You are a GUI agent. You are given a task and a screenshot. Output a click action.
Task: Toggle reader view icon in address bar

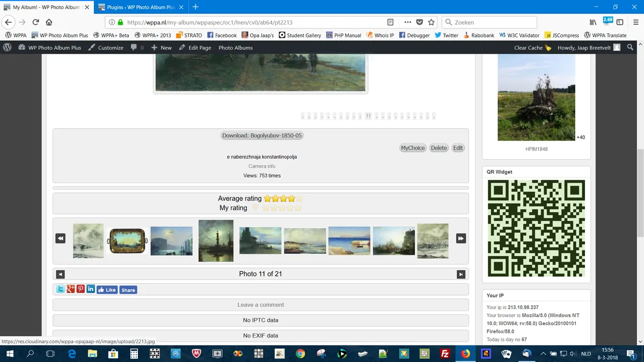[x=391, y=23]
